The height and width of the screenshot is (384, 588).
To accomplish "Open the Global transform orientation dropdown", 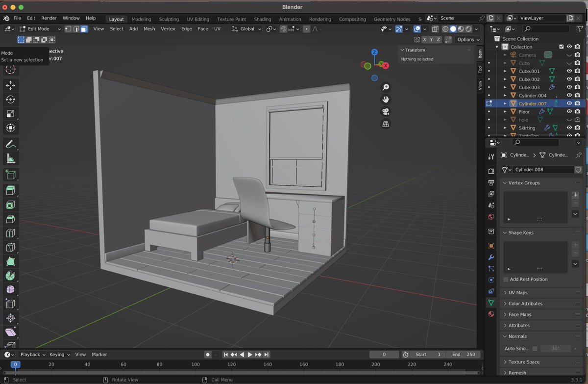I will tap(246, 29).
